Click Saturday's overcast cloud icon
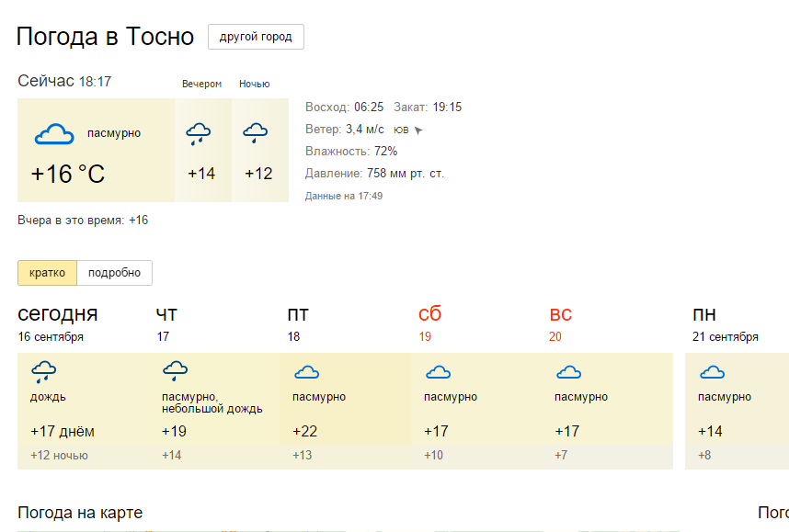 (x=438, y=372)
